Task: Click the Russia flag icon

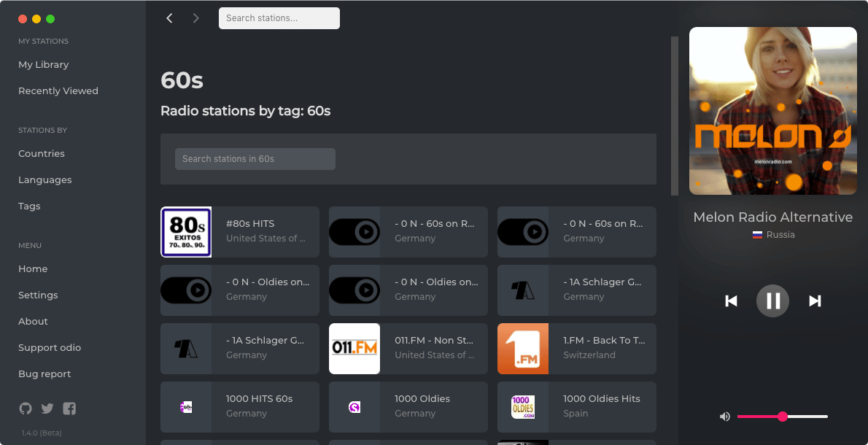Action: click(757, 235)
